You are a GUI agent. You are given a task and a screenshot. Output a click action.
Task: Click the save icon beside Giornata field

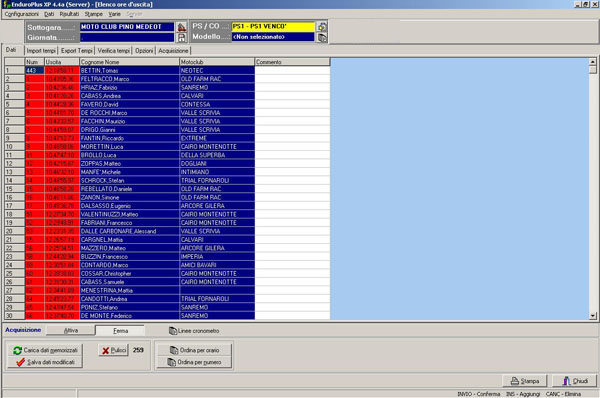181,37
